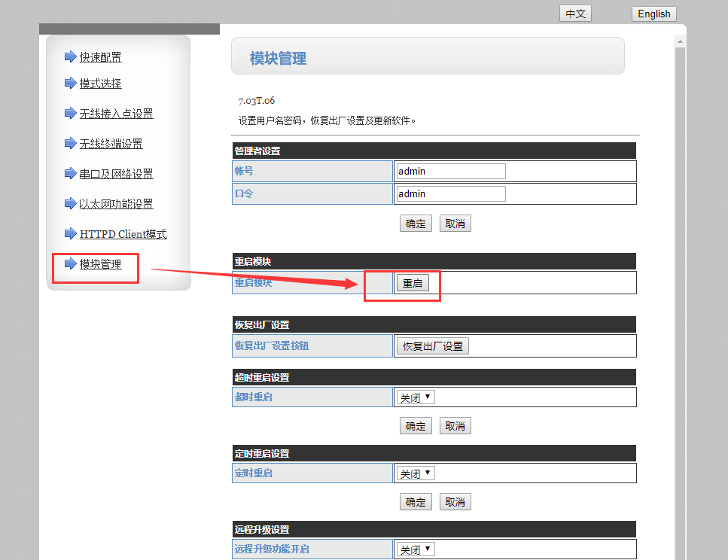728x560 pixels.
Task: Confirm administrator settings with 确定
Action: pos(416,224)
